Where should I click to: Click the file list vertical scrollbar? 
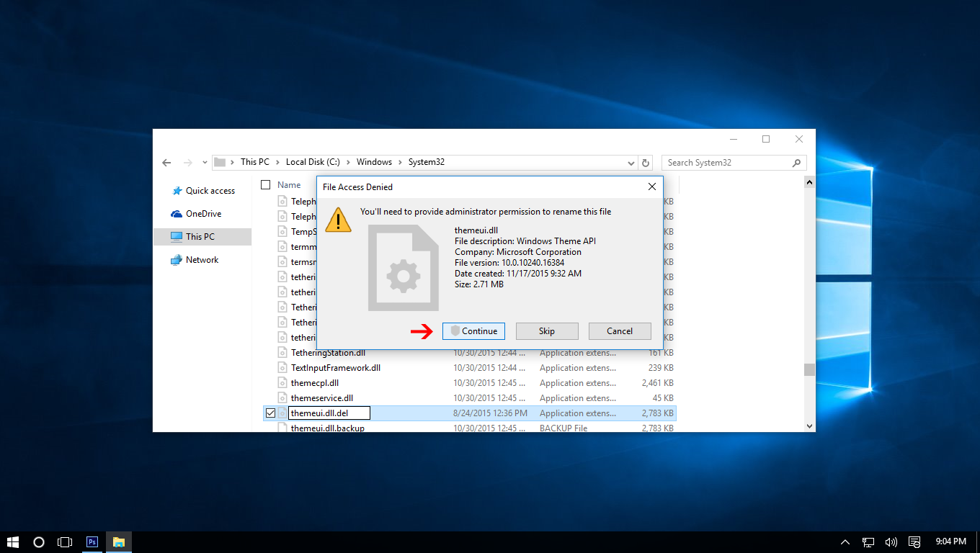coord(808,369)
